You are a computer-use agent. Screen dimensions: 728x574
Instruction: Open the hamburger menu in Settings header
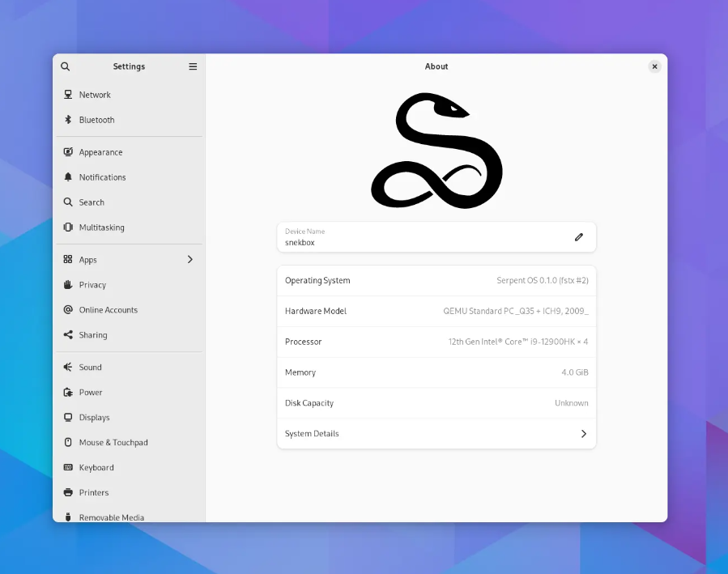(193, 66)
